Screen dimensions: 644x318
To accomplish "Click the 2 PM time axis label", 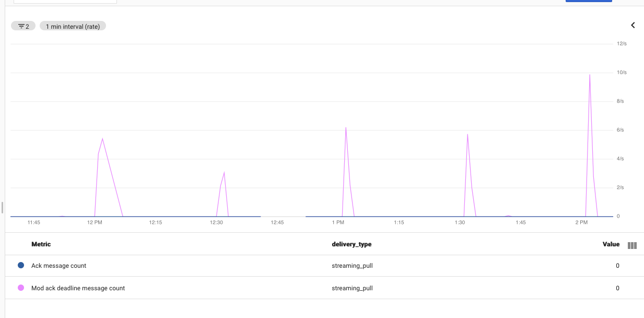I will coord(581,222).
